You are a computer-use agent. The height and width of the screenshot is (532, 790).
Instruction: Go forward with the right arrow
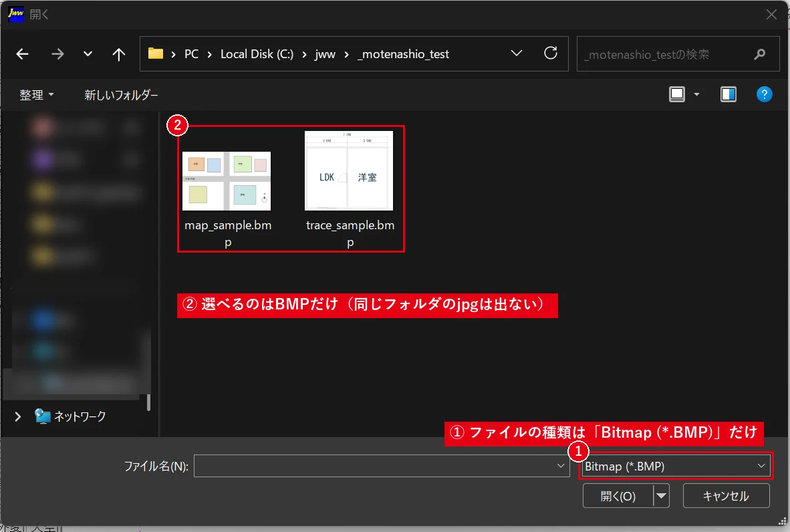click(57, 54)
